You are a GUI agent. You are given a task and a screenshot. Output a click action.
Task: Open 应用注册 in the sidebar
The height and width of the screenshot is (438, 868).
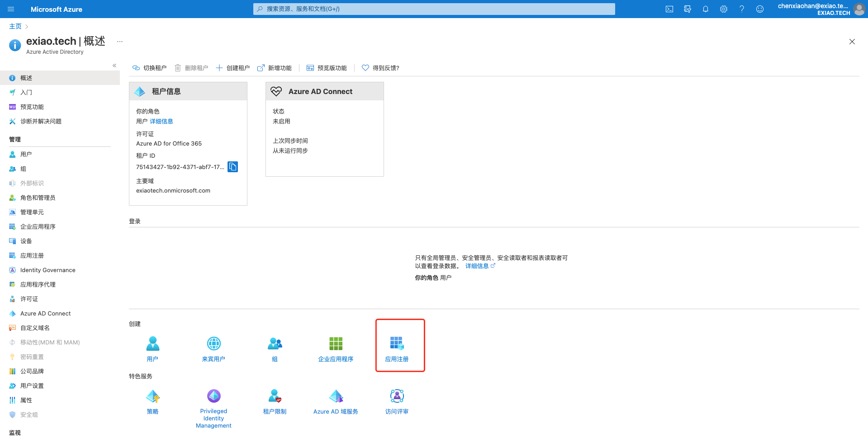click(60, 255)
